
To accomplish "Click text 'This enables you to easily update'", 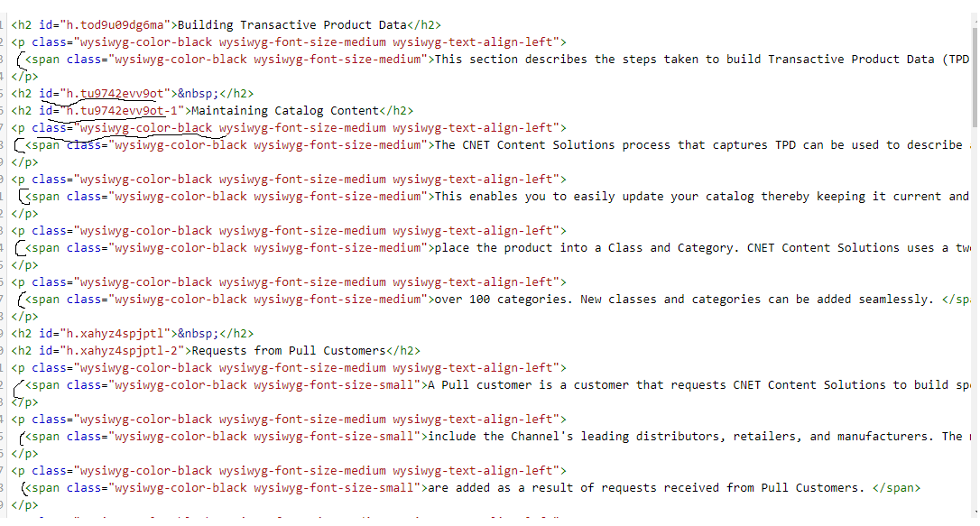I will pyautogui.click(x=549, y=196).
